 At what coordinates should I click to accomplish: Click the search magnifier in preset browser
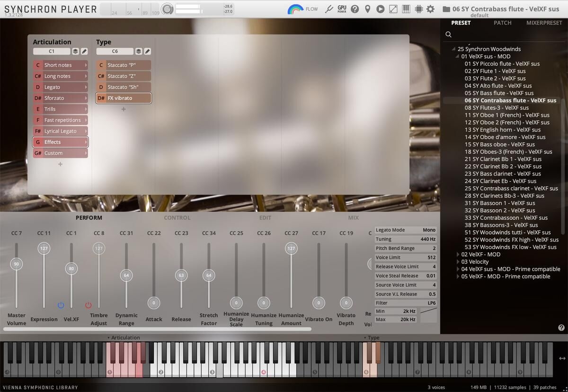pos(448,35)
